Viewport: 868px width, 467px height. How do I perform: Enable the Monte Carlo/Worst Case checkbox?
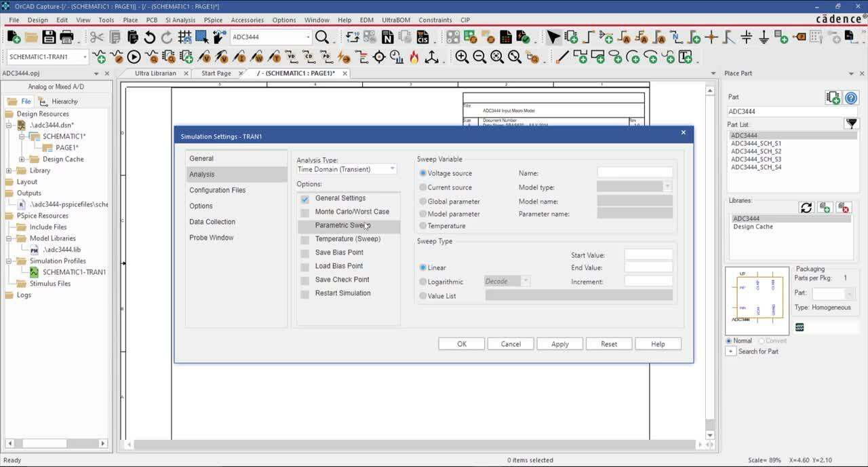[305, 212]
